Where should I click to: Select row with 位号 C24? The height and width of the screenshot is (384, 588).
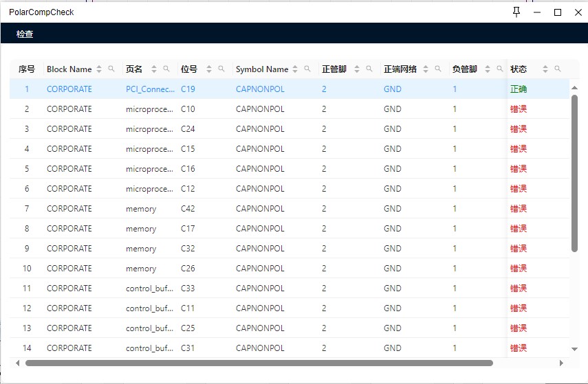[290, 129]
